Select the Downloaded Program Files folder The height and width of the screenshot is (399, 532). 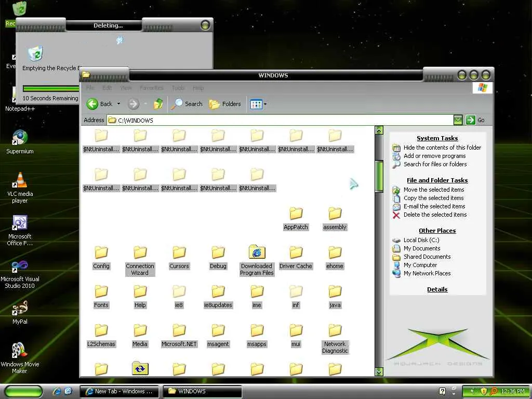click(x=257, y=260)
